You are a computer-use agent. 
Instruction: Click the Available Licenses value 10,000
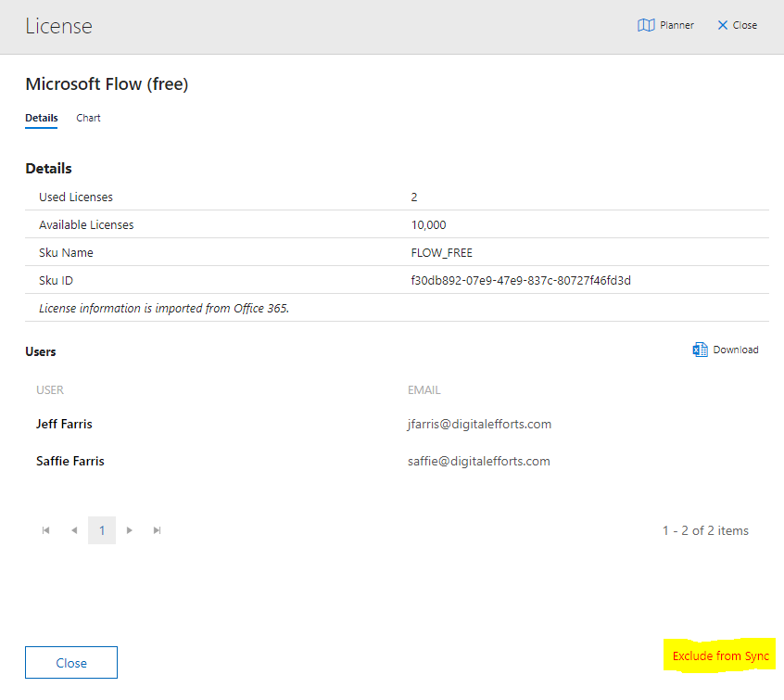pos(428,225)
